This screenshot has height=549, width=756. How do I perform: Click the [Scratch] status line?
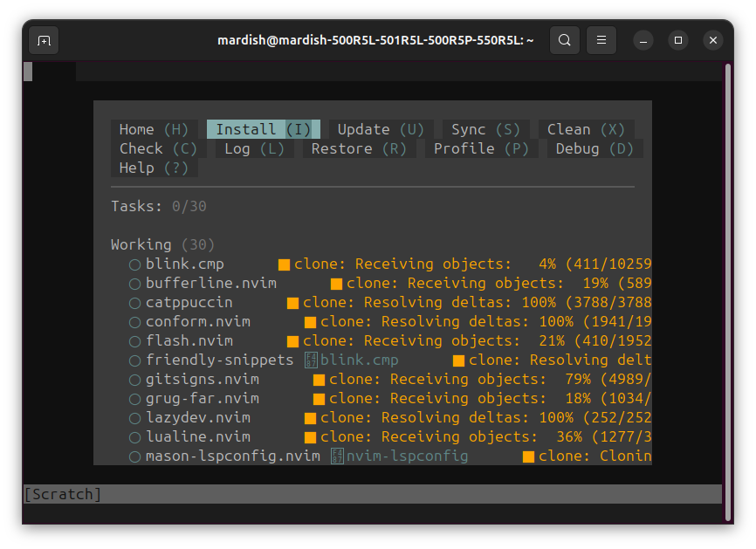pyautogui.click(x=372, y=495)
